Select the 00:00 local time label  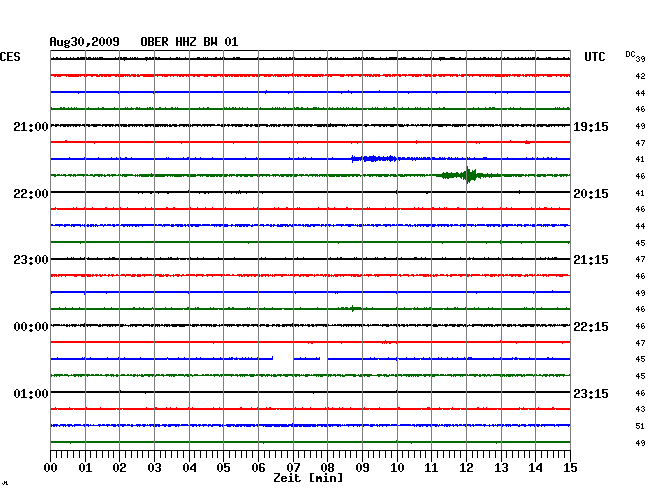[x=31, y=327]
